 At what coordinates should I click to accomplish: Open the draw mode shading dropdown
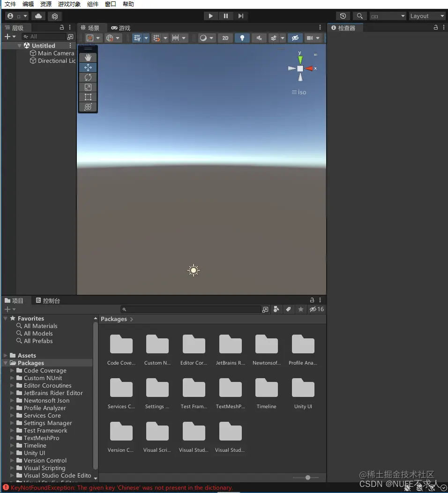pos(207,38)
